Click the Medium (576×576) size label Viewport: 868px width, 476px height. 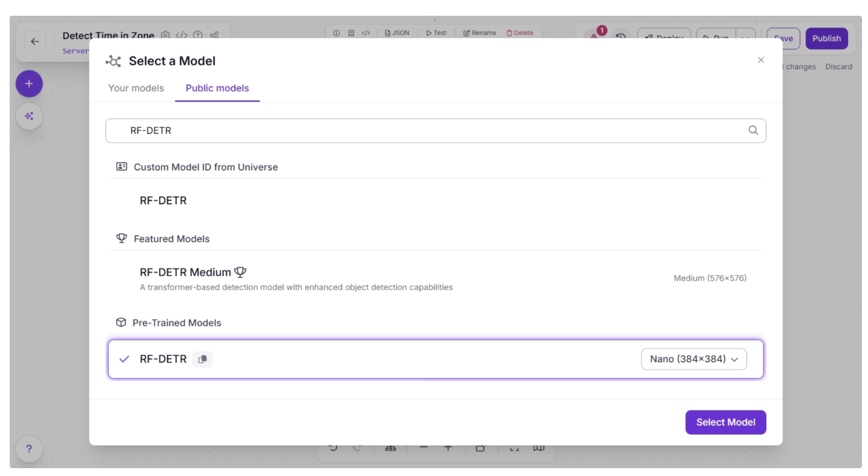coord(710,278)
